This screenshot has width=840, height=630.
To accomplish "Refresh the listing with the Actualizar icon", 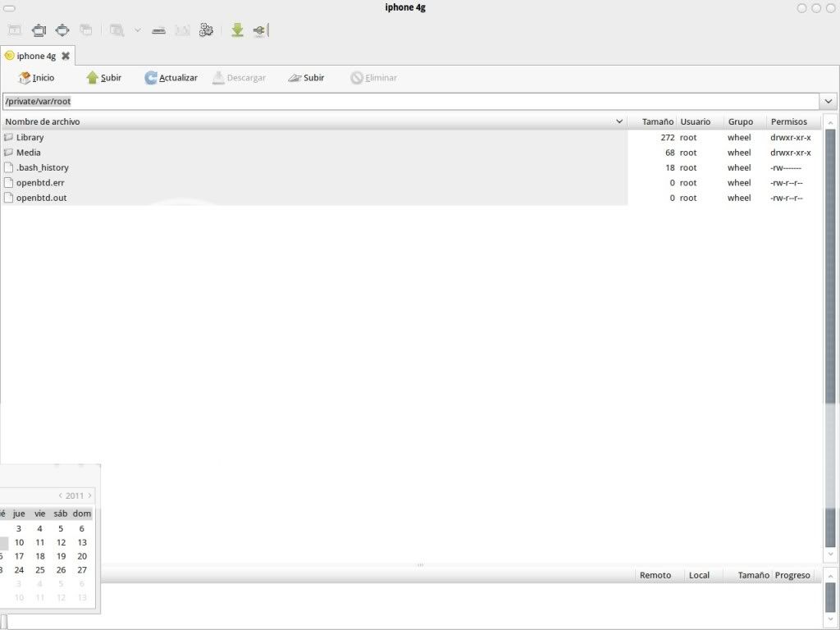I will coord(151,78).
